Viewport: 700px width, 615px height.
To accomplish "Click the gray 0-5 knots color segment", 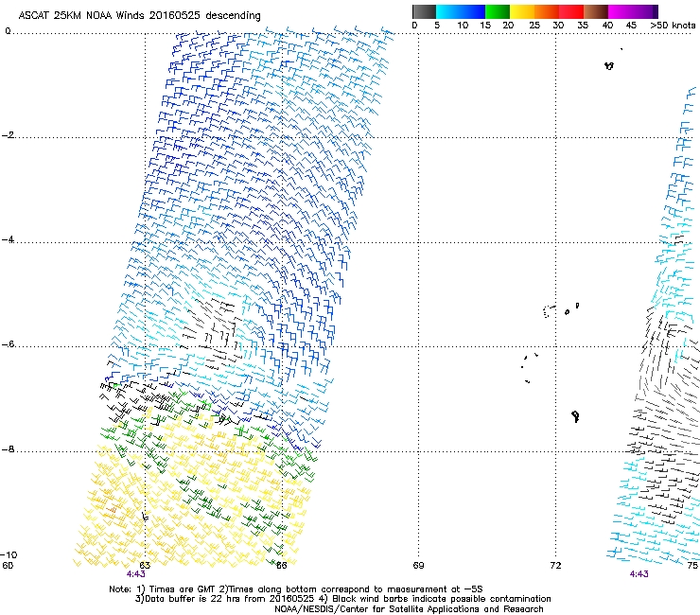I will pyautogui.click(x=424, y=11).
